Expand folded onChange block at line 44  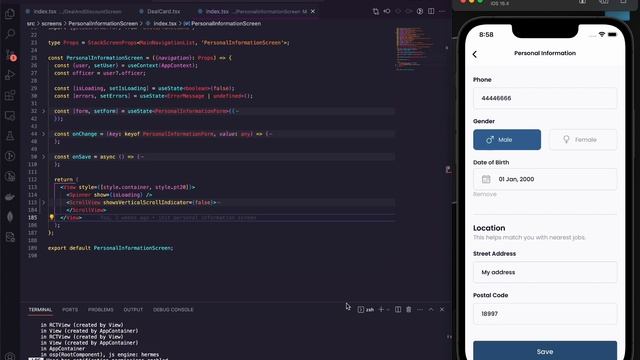pyautogui.click(x=44, y=134)
